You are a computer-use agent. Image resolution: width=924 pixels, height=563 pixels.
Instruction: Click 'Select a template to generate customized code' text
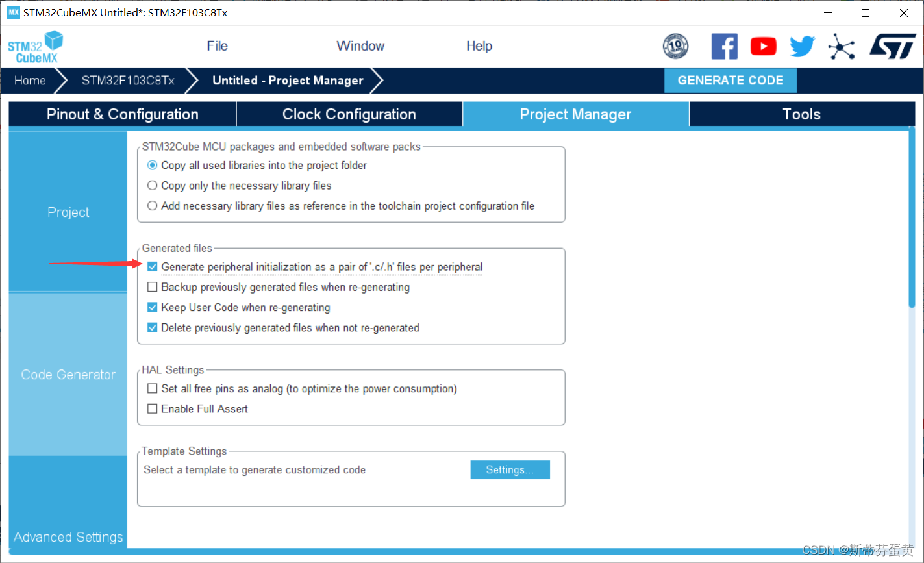[255, 470]
